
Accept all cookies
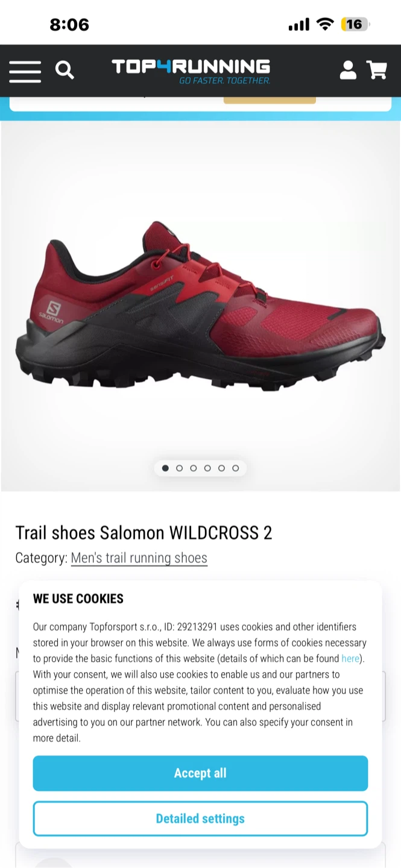click(x=200, y=773)
